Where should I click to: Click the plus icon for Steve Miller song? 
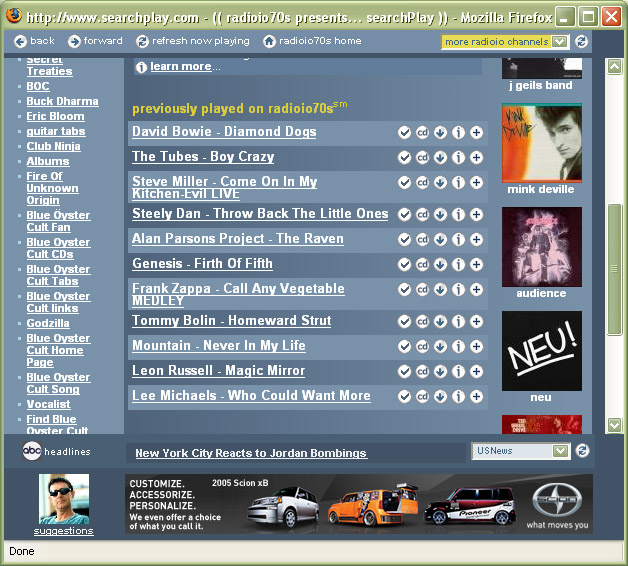(477, 183)
